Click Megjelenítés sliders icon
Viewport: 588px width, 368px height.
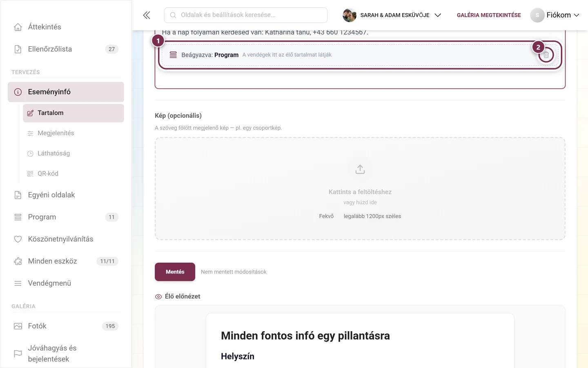click(x=30, y=133)
